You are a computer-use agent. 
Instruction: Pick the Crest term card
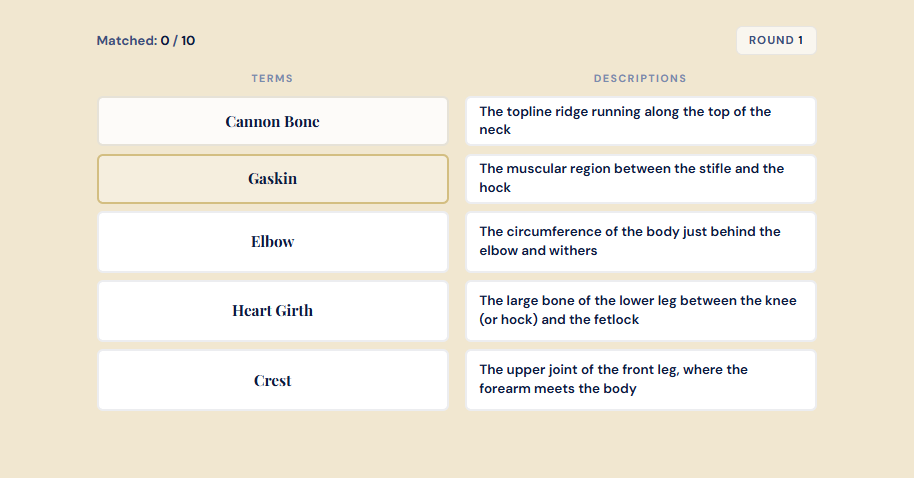[x=273, y=380]
